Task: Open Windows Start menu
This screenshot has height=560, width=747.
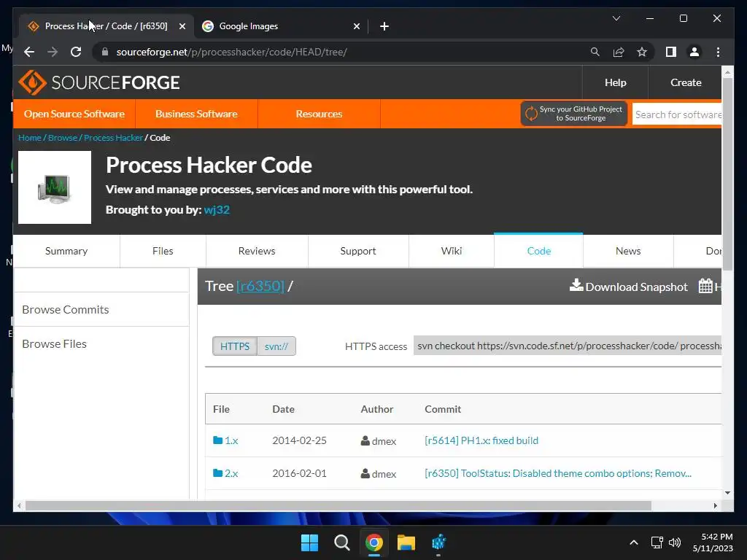Action: click(x=309, y=542)
